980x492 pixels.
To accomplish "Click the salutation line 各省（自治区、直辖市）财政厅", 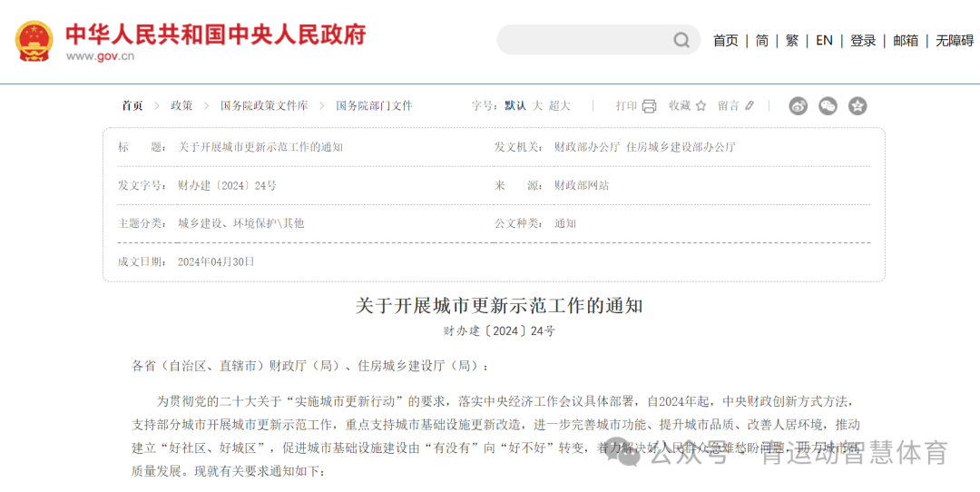I will [x=309, y=366].
